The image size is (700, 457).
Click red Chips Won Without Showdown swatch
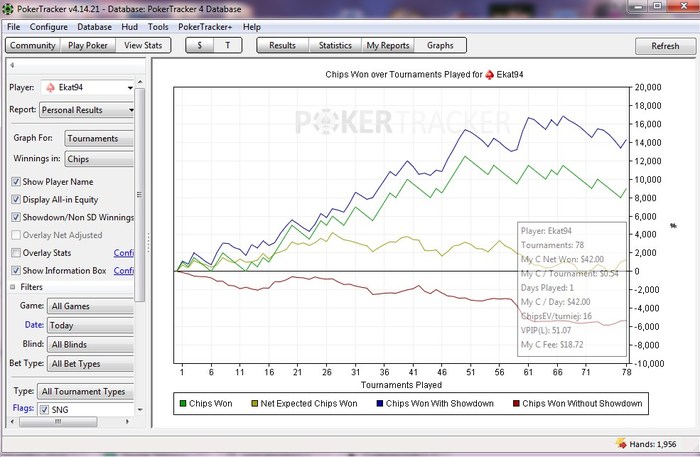tap(516, 403)
